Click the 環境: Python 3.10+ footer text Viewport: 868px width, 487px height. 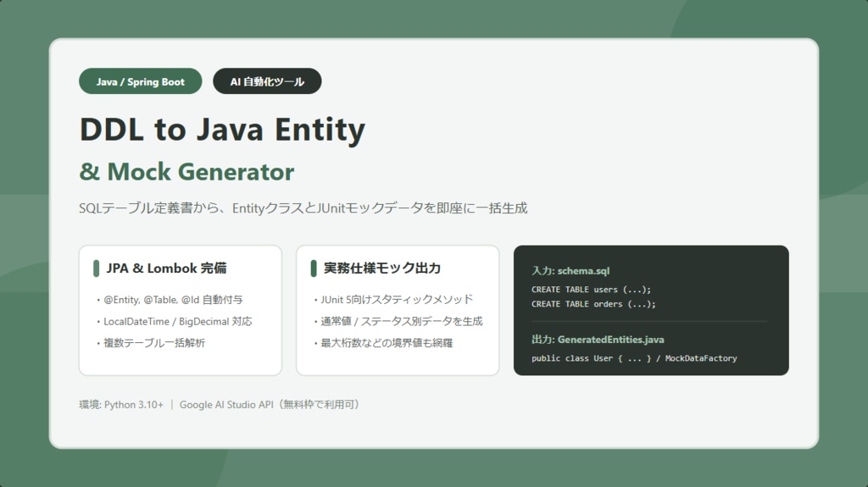(x=121, y=405)
